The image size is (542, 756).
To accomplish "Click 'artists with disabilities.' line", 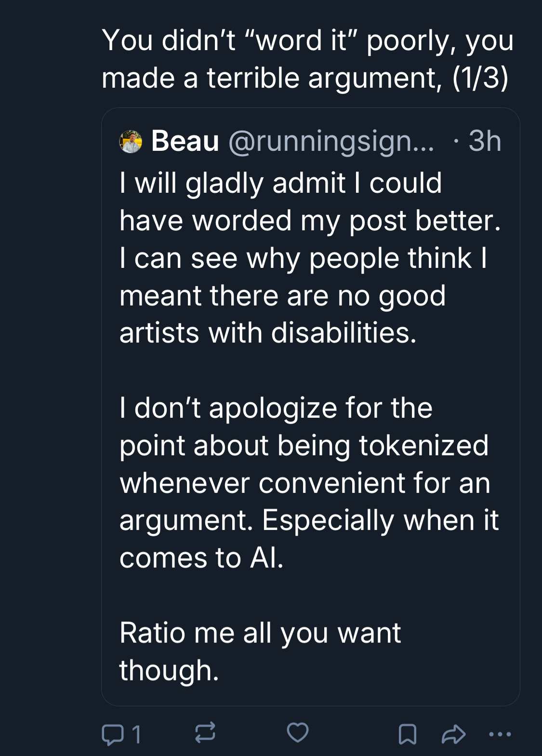I will coord(268,333).
